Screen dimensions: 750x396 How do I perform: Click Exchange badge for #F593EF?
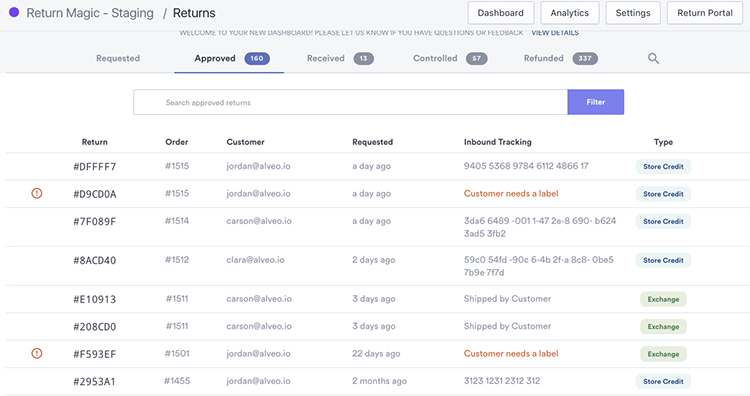pyautogui.click(x=663, y=354)
